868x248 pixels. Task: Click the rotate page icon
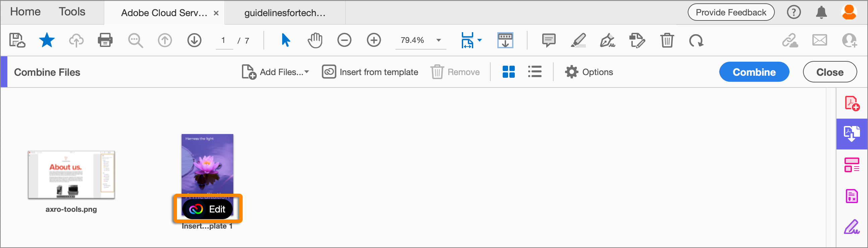pos(696,41)
